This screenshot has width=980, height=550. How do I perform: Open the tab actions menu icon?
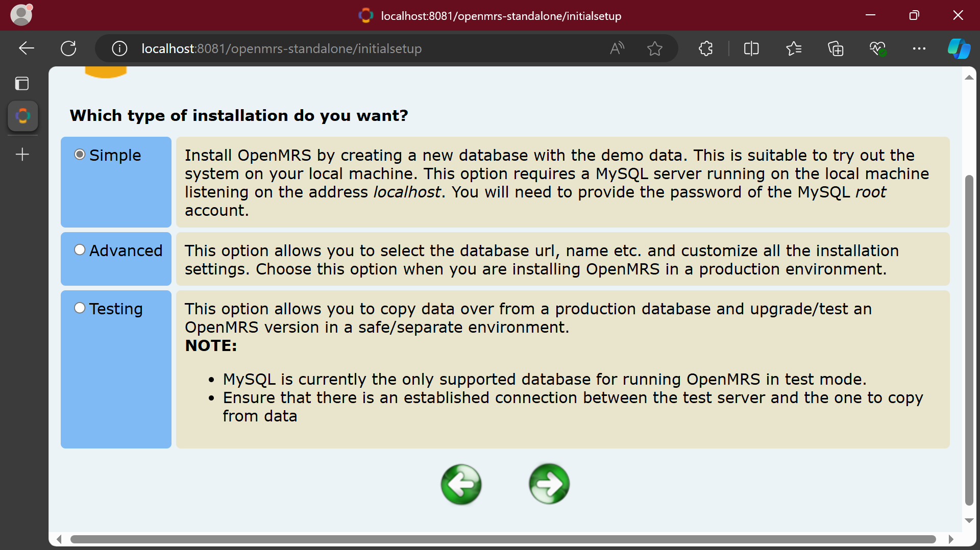(22, 83)
